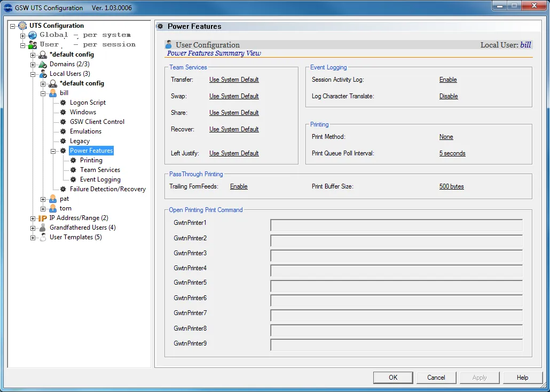Click Left Justify's Use System Default link
Screen dimensions: 550x392
pyautogui.click(x=234, y=153)
